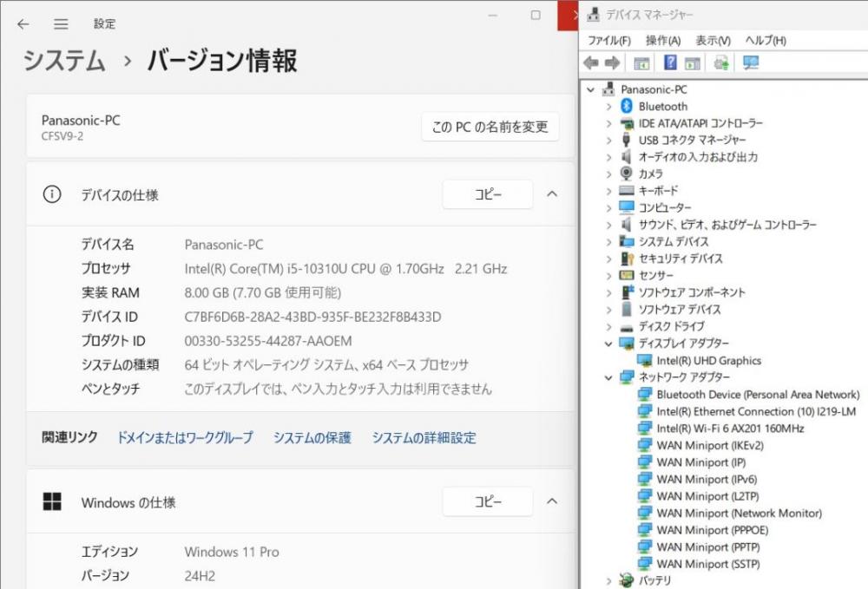Screen dimensions: 868x589
Task: Expand the ソフトウェア コンポーネント category
Action: (x=608, y=292)
